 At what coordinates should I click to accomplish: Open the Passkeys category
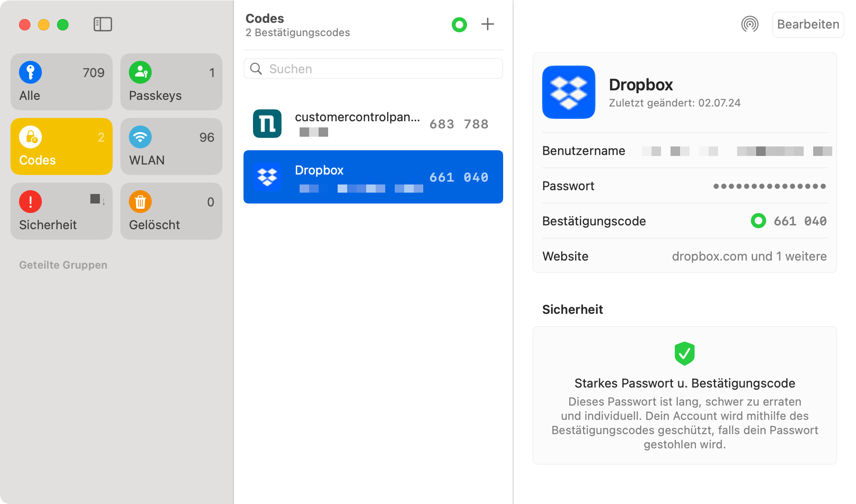coord(171,82)
